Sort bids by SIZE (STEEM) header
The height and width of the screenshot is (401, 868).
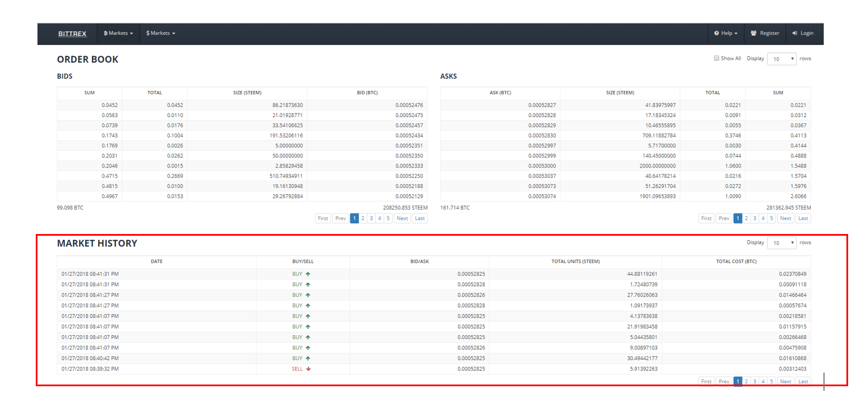[248, 93]
